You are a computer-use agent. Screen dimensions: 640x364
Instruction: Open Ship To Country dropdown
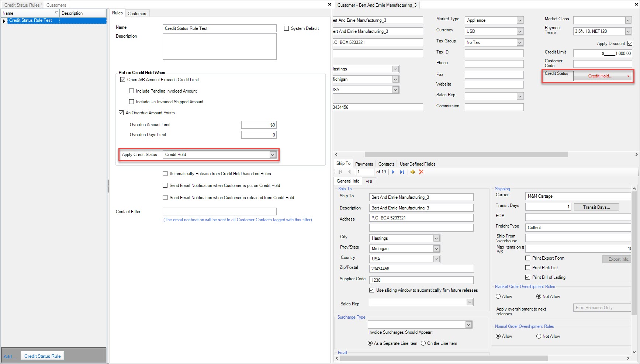coord(436,259)
